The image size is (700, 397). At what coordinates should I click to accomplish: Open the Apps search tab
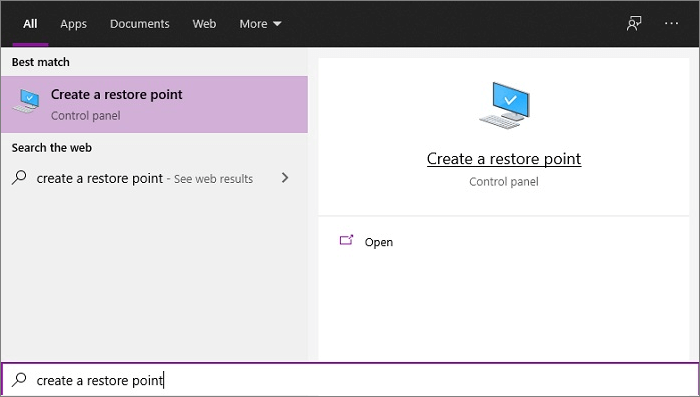pyautogui.click(x=73, y=24)
